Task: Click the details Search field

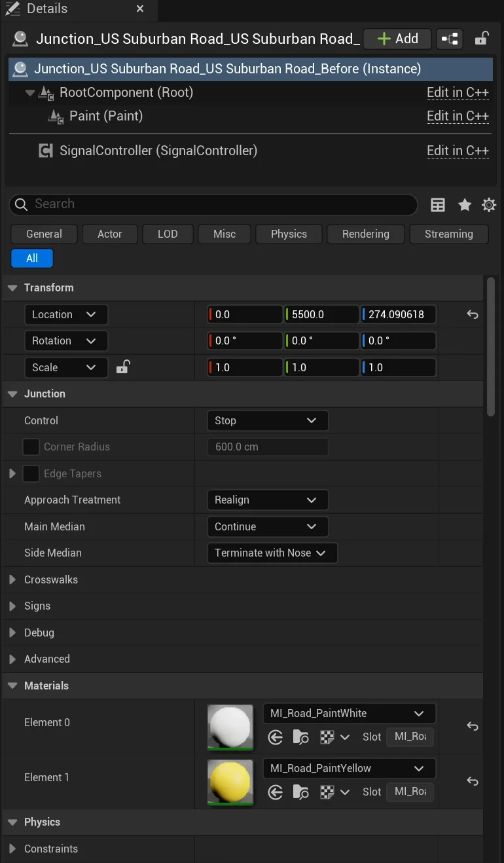Action: [x=213, y=204]
